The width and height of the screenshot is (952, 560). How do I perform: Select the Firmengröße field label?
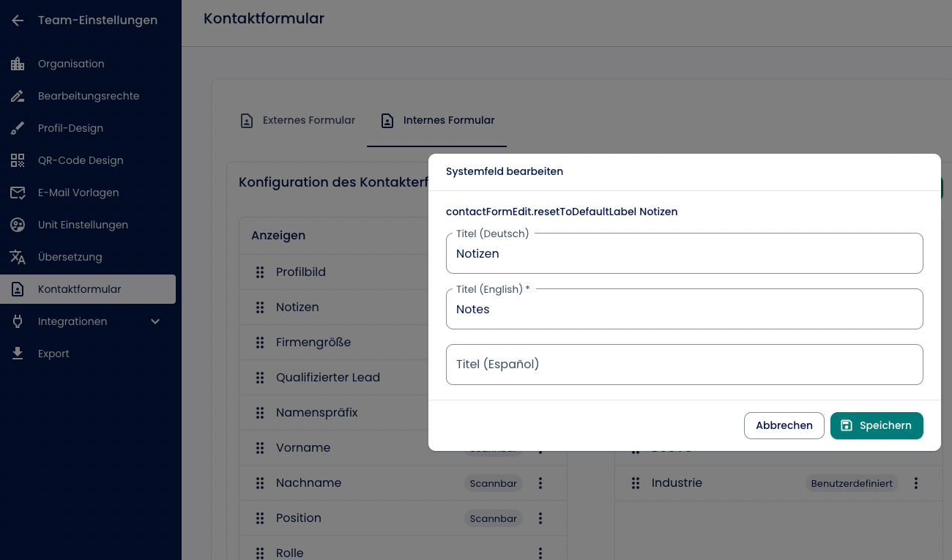click(313, 343)
